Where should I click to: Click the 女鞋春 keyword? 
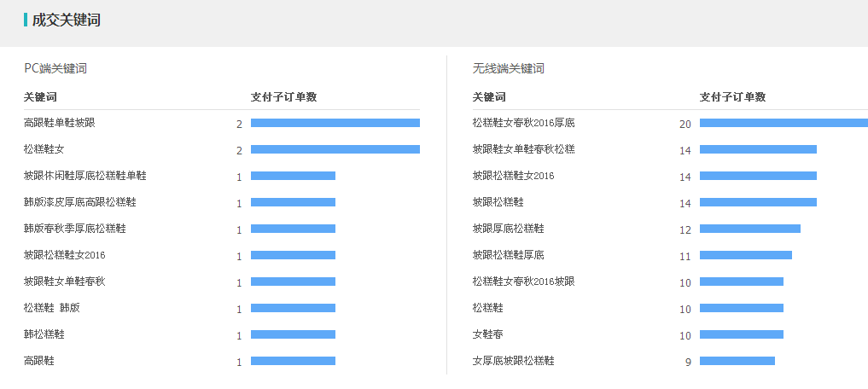click(488, 334)
